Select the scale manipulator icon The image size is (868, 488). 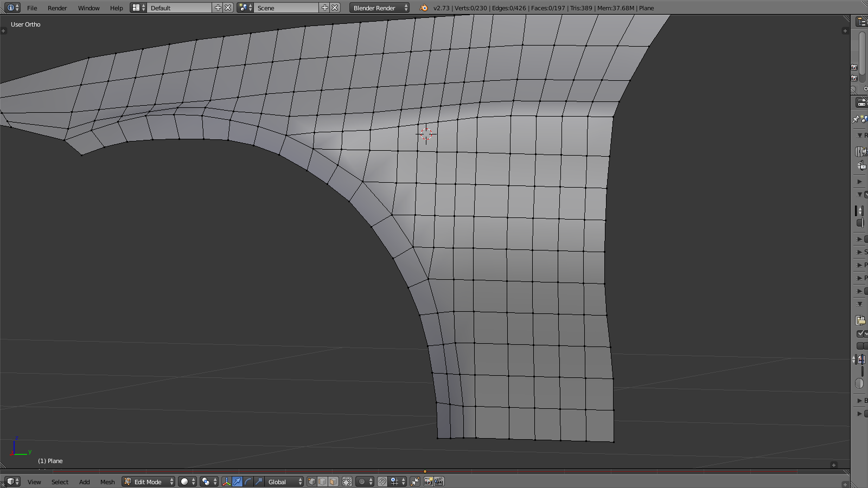(x=259, y=481)
